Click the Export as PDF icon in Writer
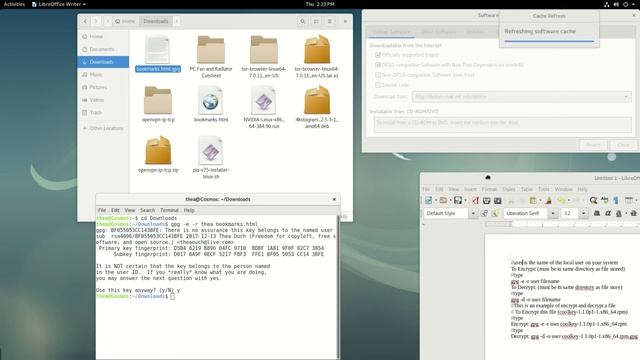Viewport: 640px width, 360px height. 475,200
